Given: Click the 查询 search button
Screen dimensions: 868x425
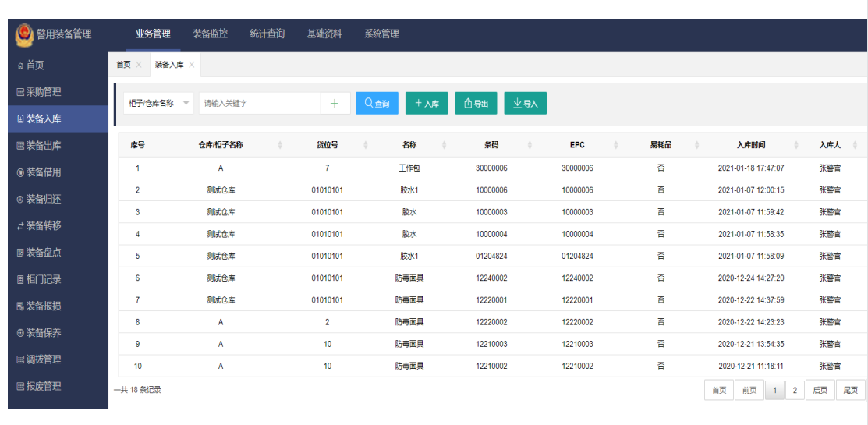Looking at the screenshot, I should 377,103.
